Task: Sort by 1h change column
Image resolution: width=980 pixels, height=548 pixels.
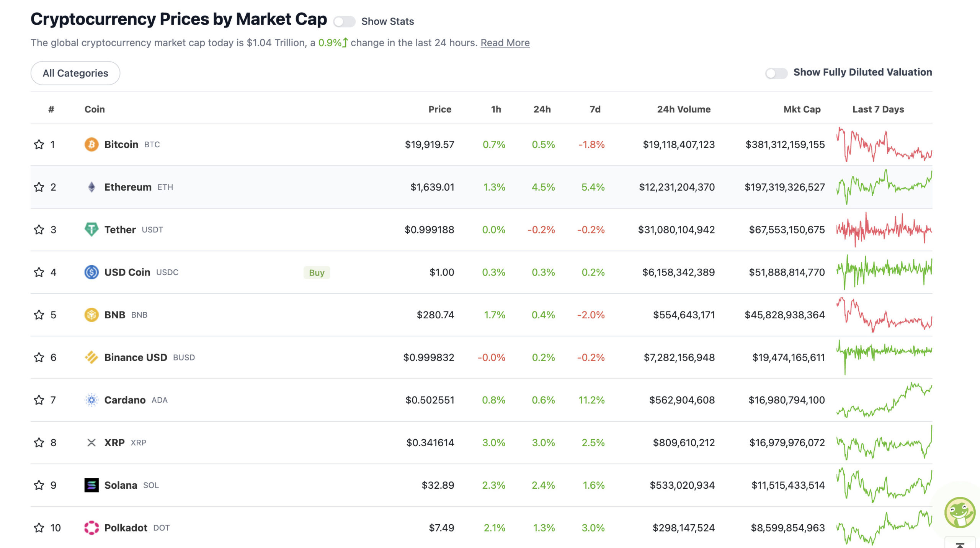Action: (496, 109)
